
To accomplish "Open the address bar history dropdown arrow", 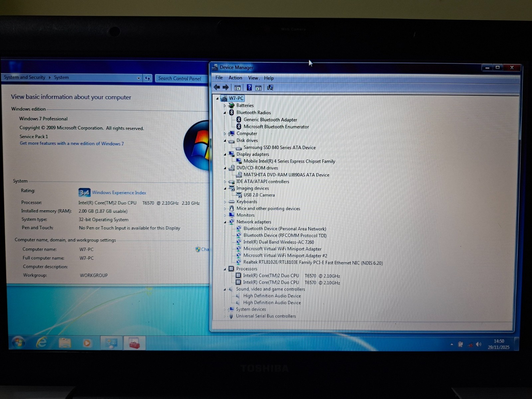I will (139, 78).
